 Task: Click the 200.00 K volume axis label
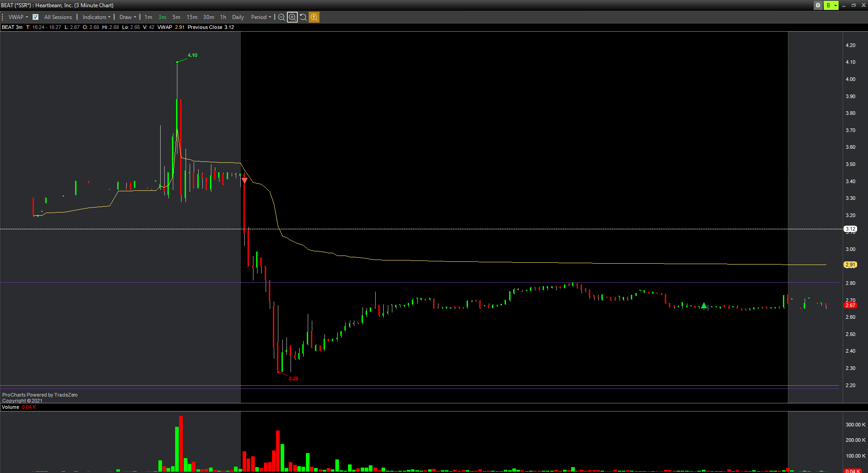point(855,440)
